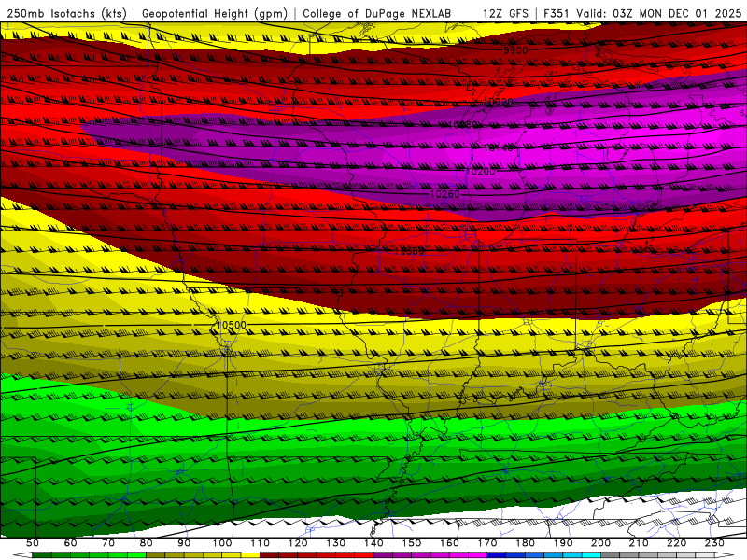Click the 200 value on the color scale
This screenshot has width=747, height=560.
point(600,543)
